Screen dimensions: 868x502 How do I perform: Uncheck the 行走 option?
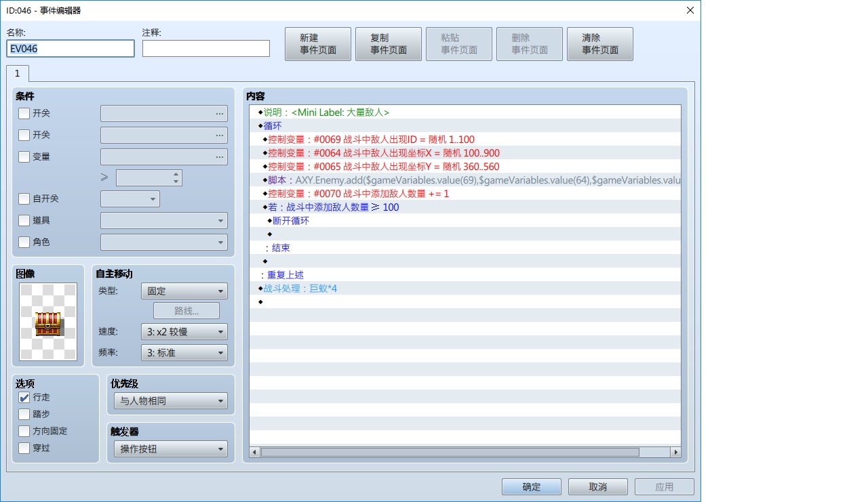24,397
